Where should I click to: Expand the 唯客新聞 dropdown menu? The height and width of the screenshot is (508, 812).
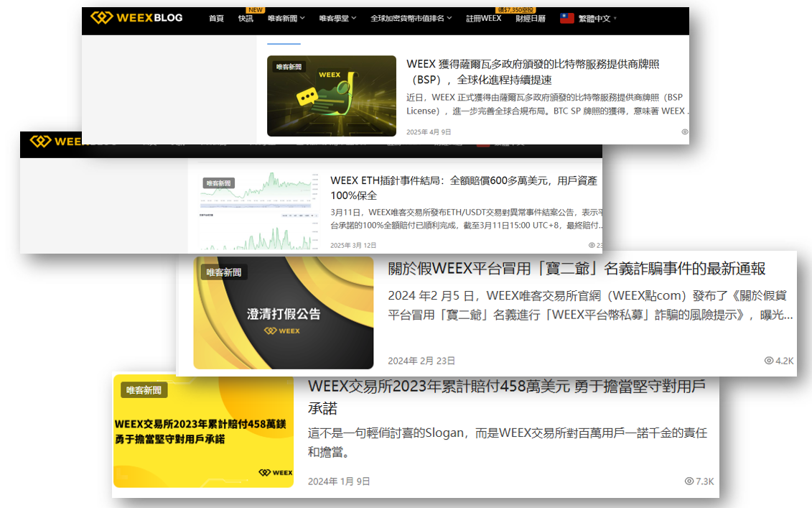click(x=286, y=18)
